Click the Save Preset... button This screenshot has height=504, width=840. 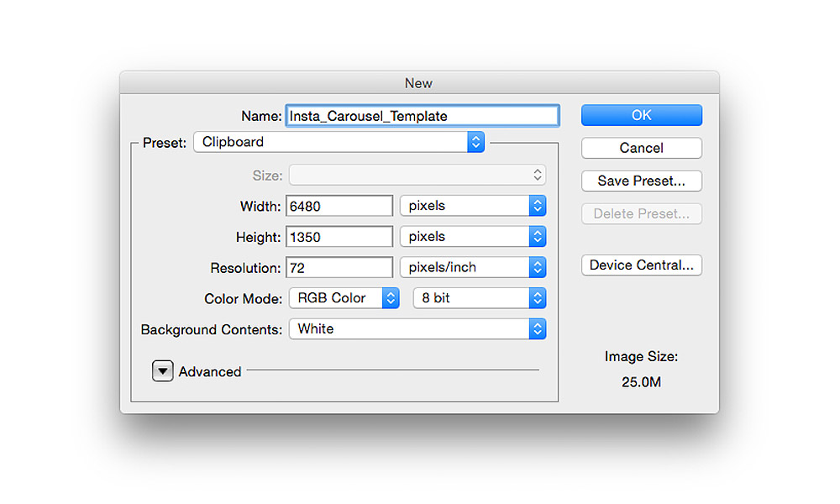[x=641, y=181]
